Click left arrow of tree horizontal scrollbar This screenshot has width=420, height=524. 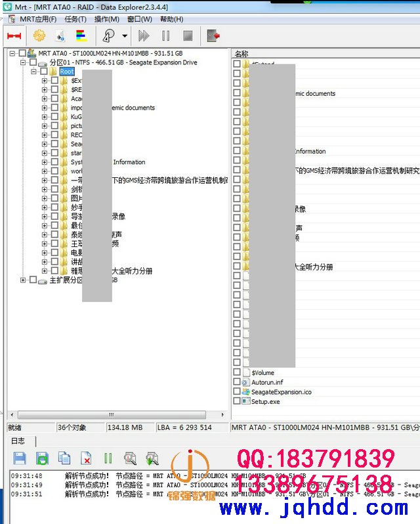point(12,415)
